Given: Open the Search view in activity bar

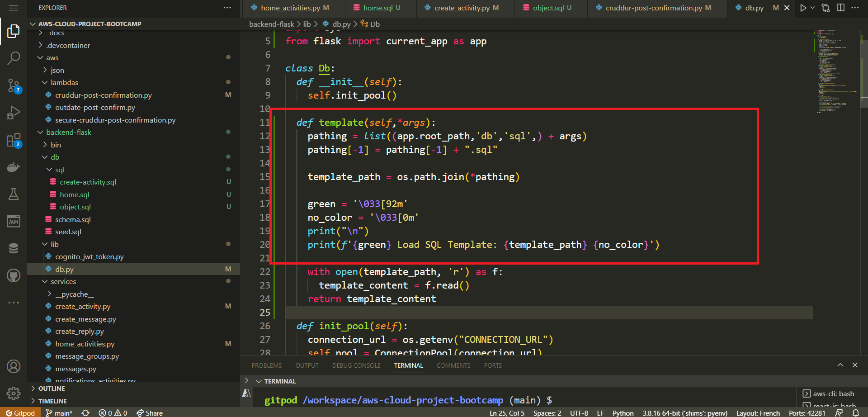Looking at the screenshot, I should 14,58.
